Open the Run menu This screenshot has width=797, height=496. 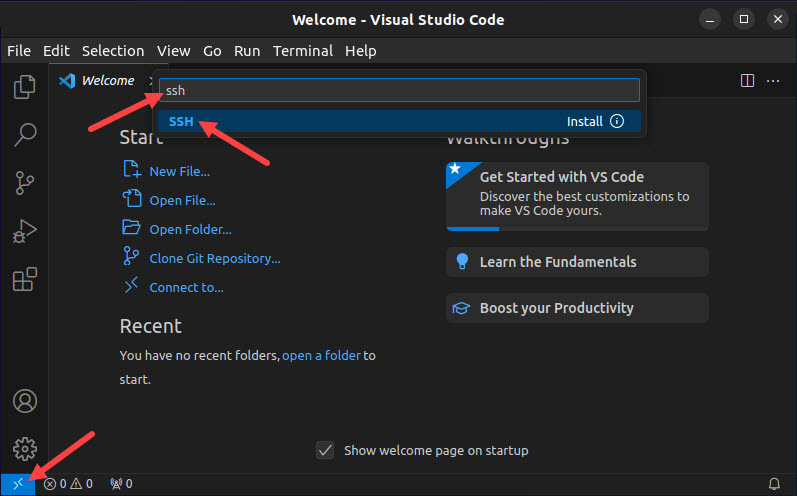point(247,51)
